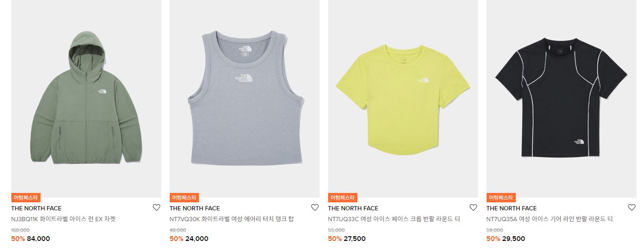Screen dimensions: 644x248
Task: Open product link NT7UQ35A 아이스 기어 라인 반팔 라운드 티
Action: pos(549,219)
